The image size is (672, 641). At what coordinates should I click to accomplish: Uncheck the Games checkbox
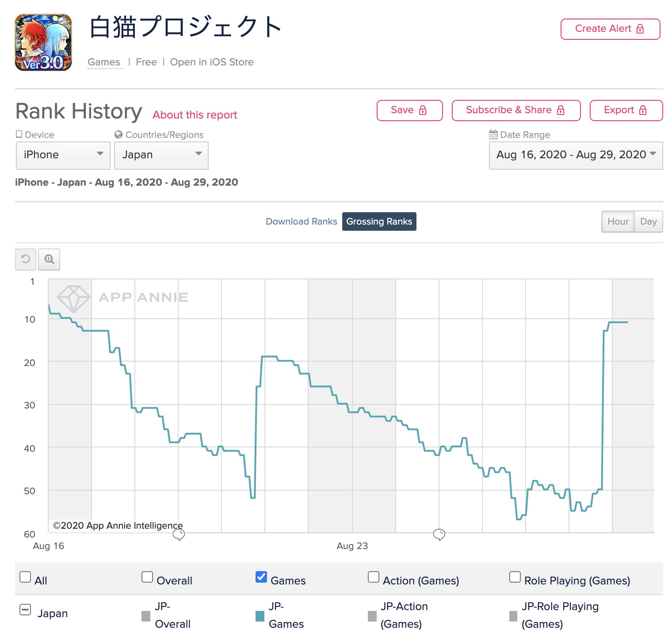click(x=261, y=577)
